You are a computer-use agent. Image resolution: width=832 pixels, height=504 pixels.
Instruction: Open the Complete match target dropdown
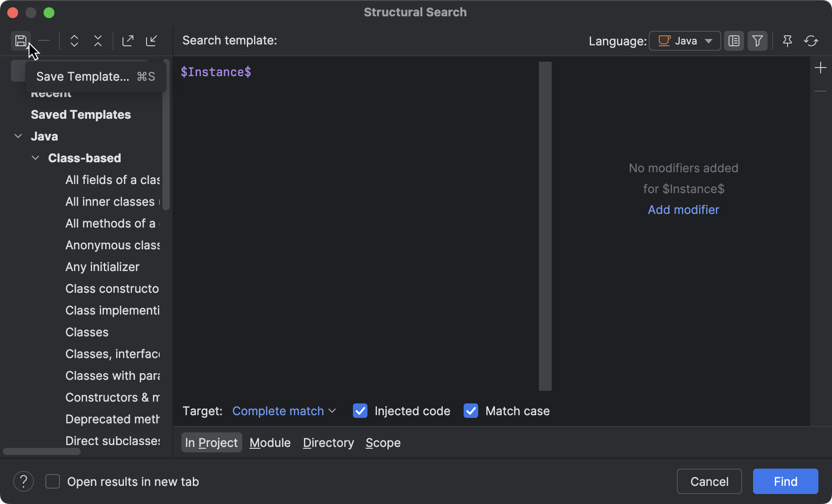point(284,411)
